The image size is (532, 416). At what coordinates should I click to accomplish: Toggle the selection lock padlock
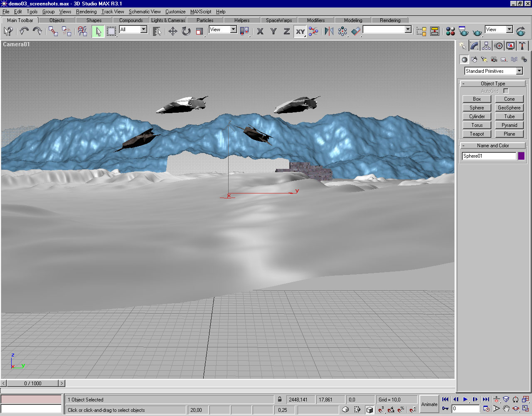click(x=280, y=399)
